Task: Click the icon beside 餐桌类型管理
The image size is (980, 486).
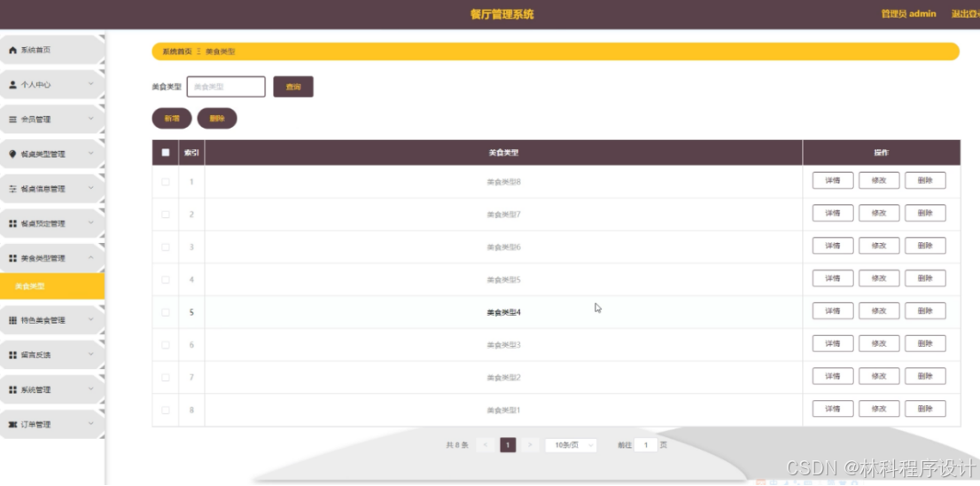Action: (x=12, y=153)
